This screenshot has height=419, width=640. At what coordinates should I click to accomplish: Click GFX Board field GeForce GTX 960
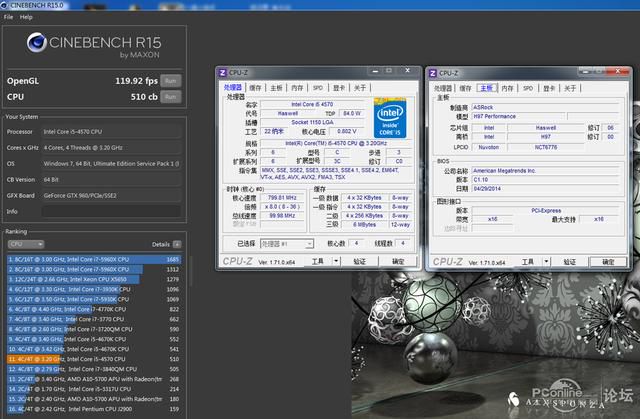point(111,195)
